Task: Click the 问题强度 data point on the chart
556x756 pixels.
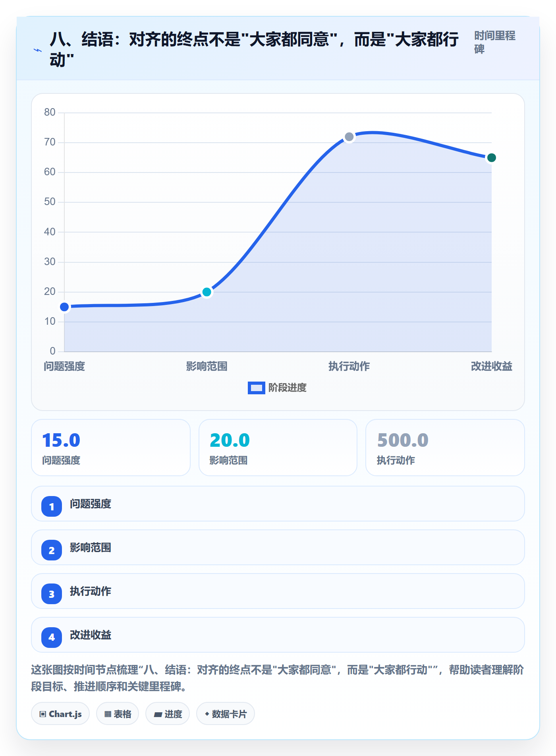Action: (64, 307)
